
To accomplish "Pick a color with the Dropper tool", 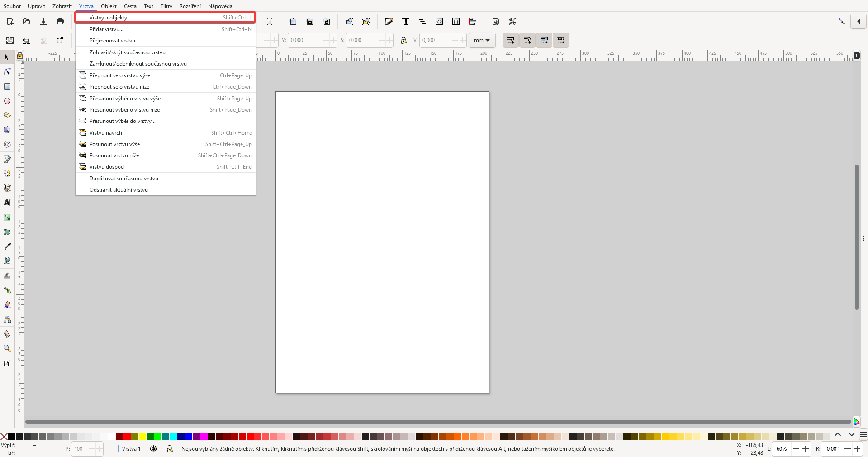I will (x=7, y=246).
